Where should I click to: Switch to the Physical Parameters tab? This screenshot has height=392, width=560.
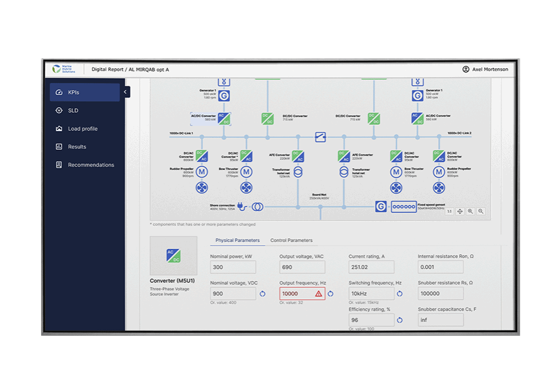tap(237, 240)
